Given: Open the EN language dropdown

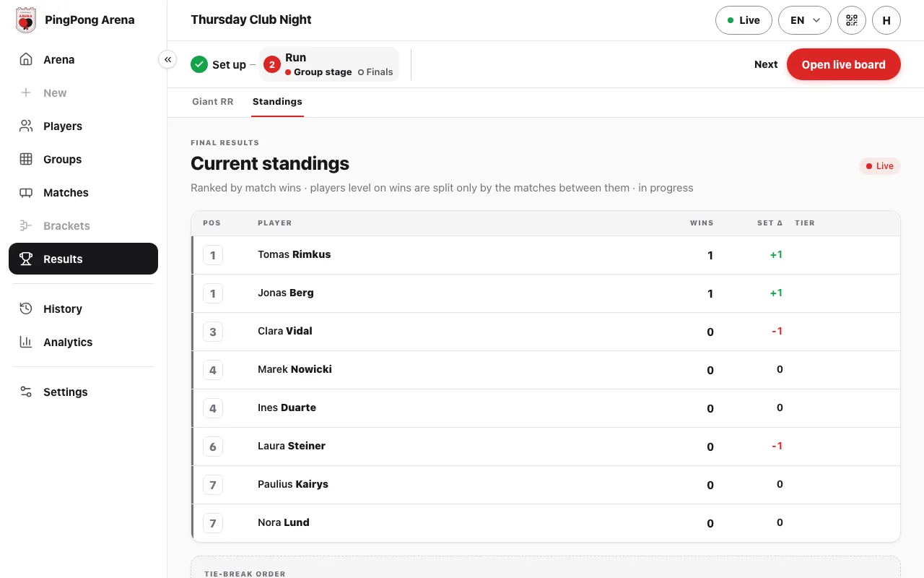Looking at the screenshot, I should [x=805, y=20].
